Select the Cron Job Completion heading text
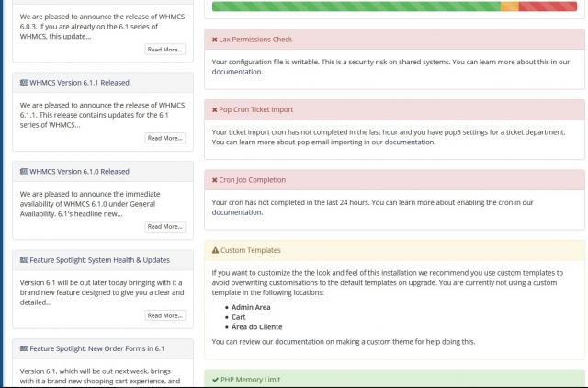The width and height of the screenshot is (588, 388). tap(253, 180)
